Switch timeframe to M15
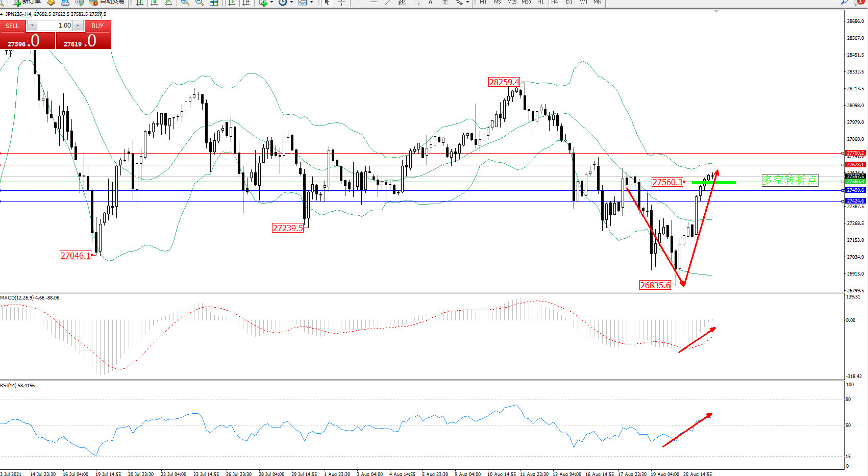 [511, 3]
